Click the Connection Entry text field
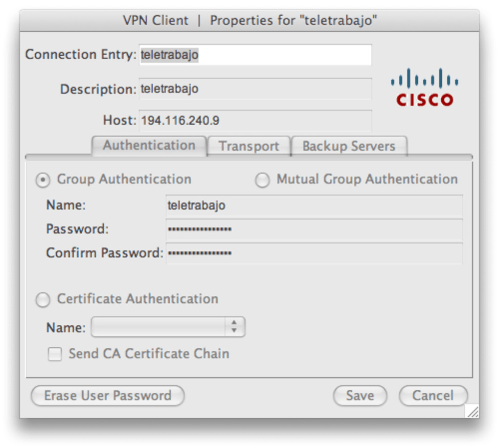Image resolution: width=499 pixels, height=448 pixels. point(255,55)
